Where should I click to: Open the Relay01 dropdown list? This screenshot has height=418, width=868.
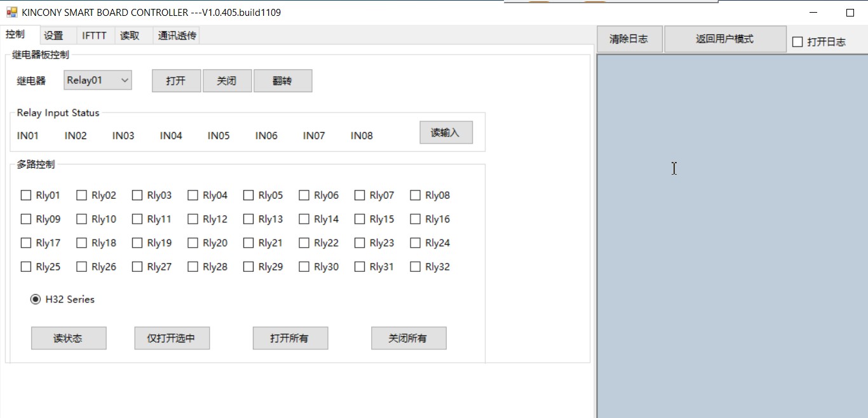click(125, 81)
